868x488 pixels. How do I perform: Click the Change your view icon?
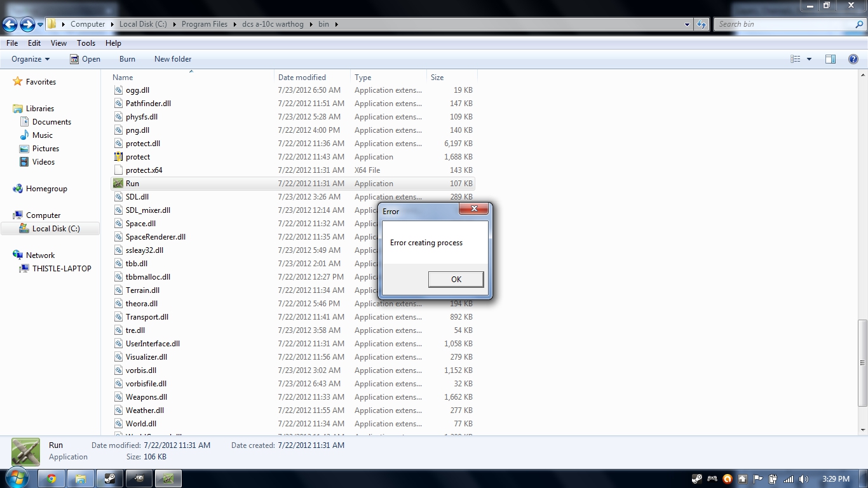pos(795,59)
